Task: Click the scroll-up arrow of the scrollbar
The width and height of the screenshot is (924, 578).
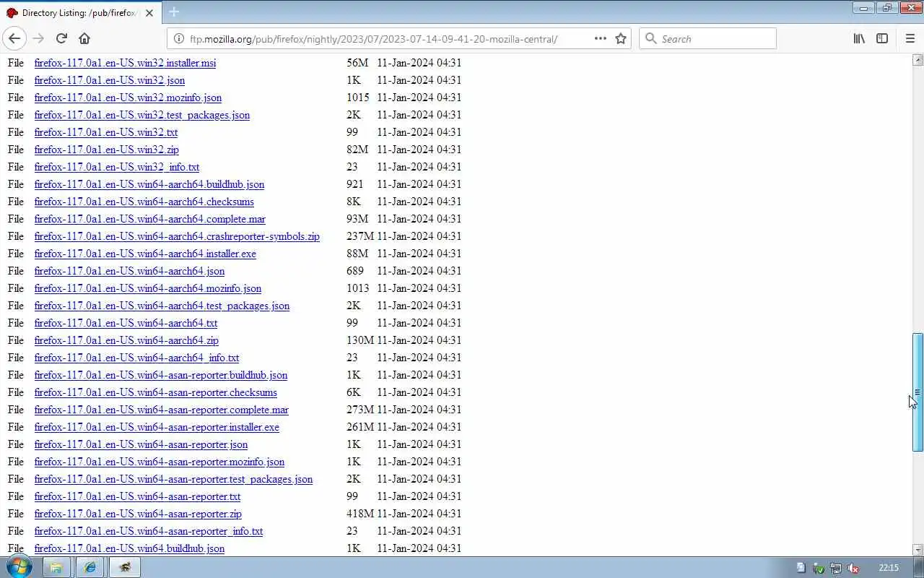Action: [x=918, y=59]
